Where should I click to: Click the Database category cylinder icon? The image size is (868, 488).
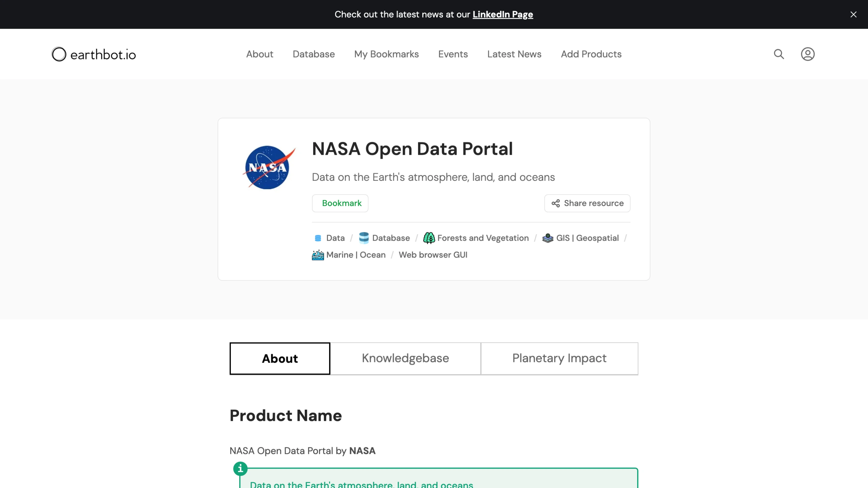coord(364,238)
